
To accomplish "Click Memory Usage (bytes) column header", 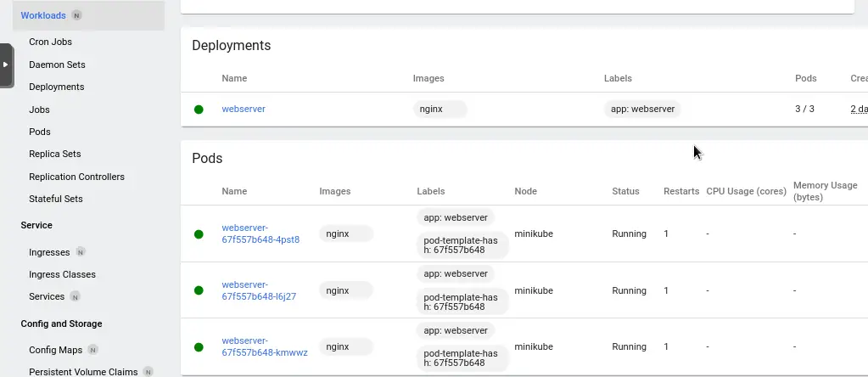I will [x=826, y=191].
